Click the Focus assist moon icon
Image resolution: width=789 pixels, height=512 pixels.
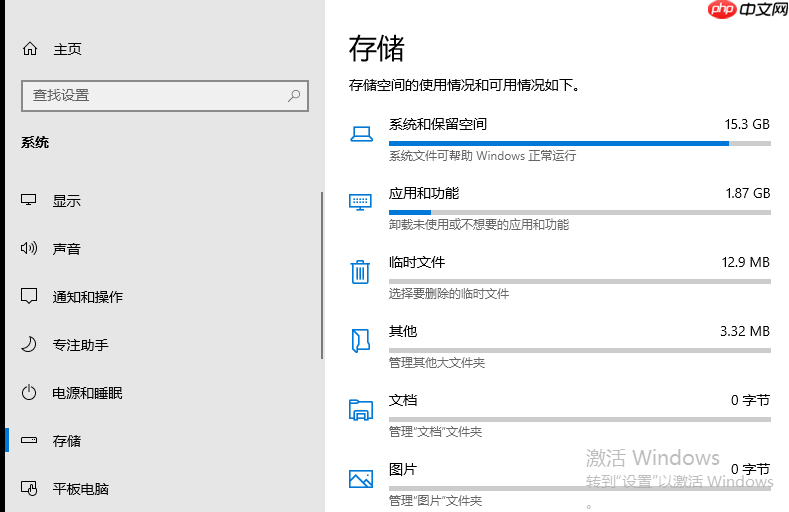coord(29,344)
